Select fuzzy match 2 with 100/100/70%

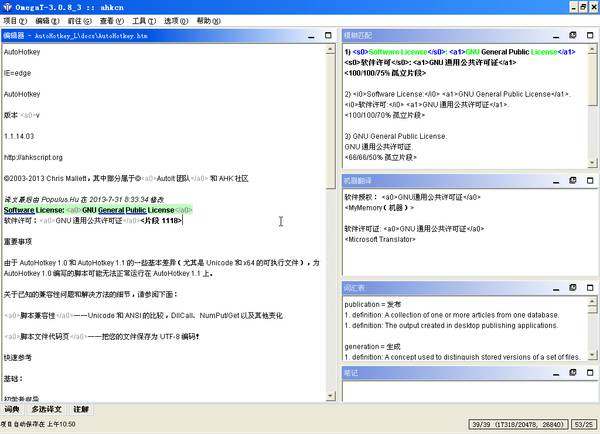457,104
